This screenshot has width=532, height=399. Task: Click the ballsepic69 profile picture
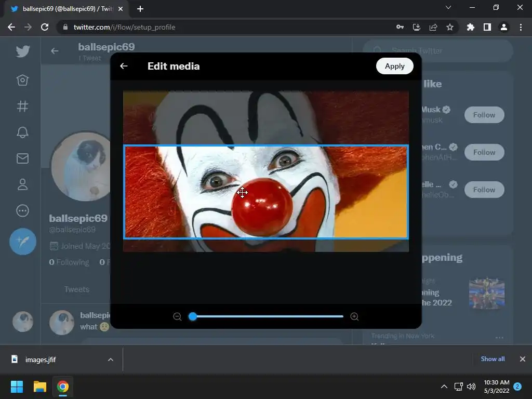point(82,166)
